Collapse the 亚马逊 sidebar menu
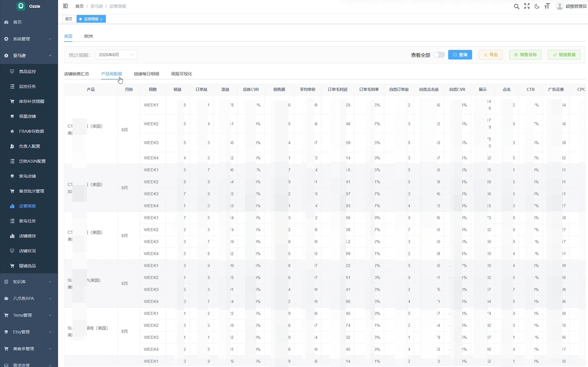Viewport: 588px width, 367px height. point(29,56)
